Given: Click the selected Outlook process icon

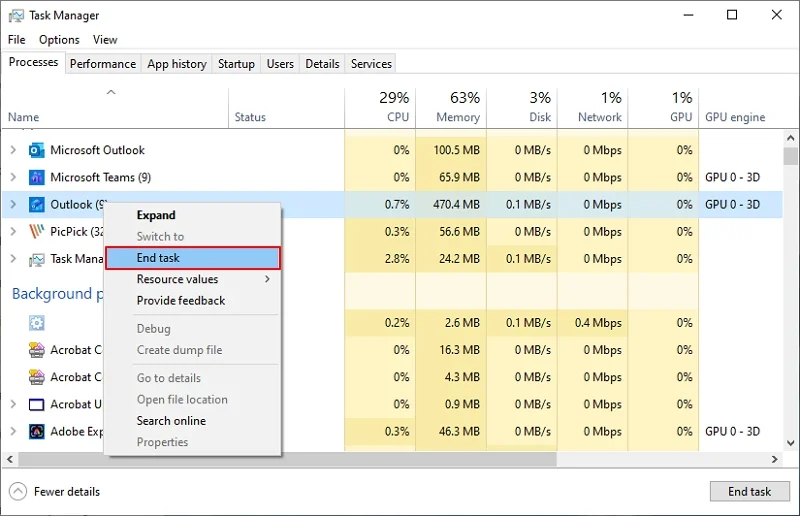Looking at the screenshot, I should [x=37, y=205].
